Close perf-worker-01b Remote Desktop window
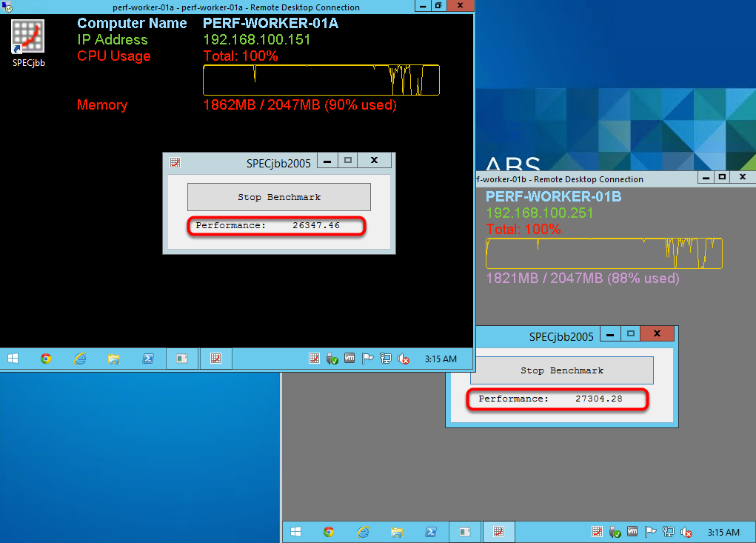This screenshot has width=756, height=543. point(743,178)
